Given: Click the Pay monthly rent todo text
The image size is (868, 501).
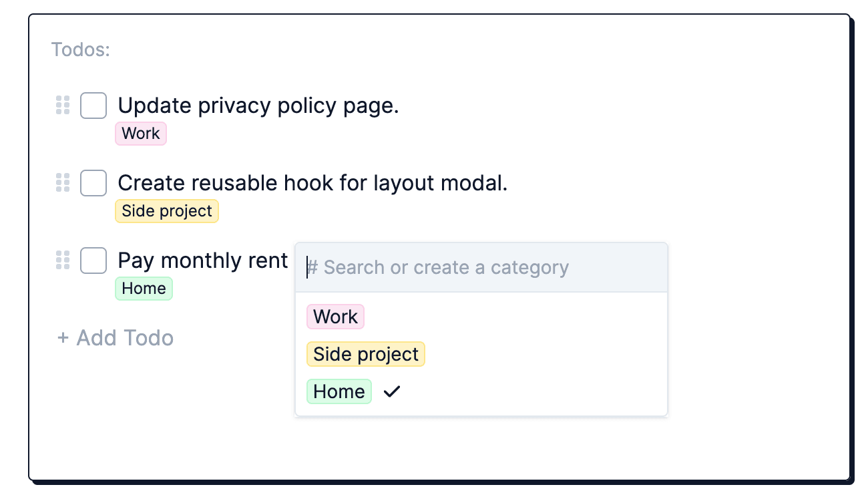Looking at the screenshot, I should pyautogui.click(x=203, y=260).
